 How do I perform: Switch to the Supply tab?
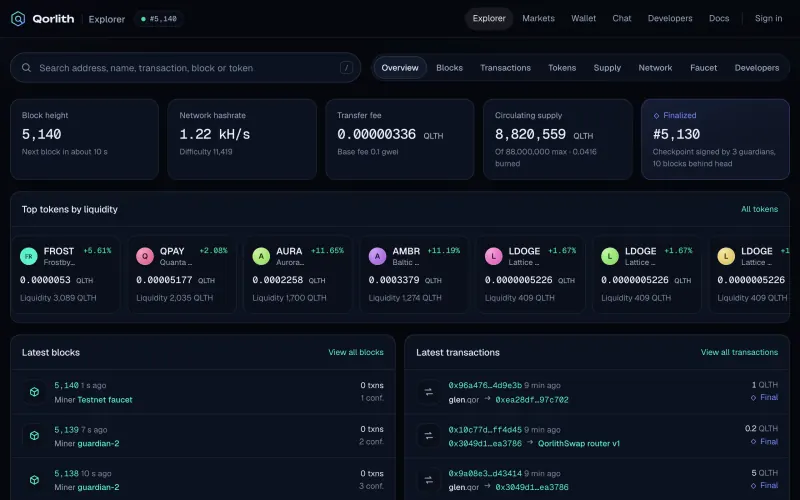click(607, 68)
